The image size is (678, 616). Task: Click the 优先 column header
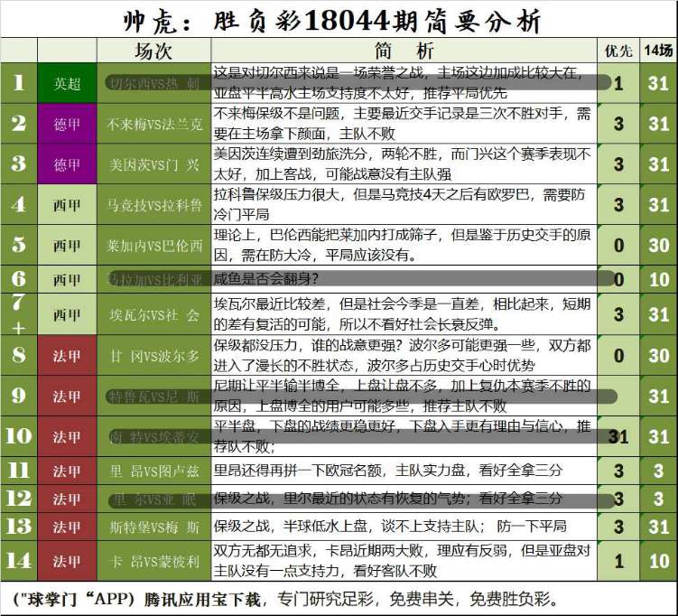pos(618,51)
